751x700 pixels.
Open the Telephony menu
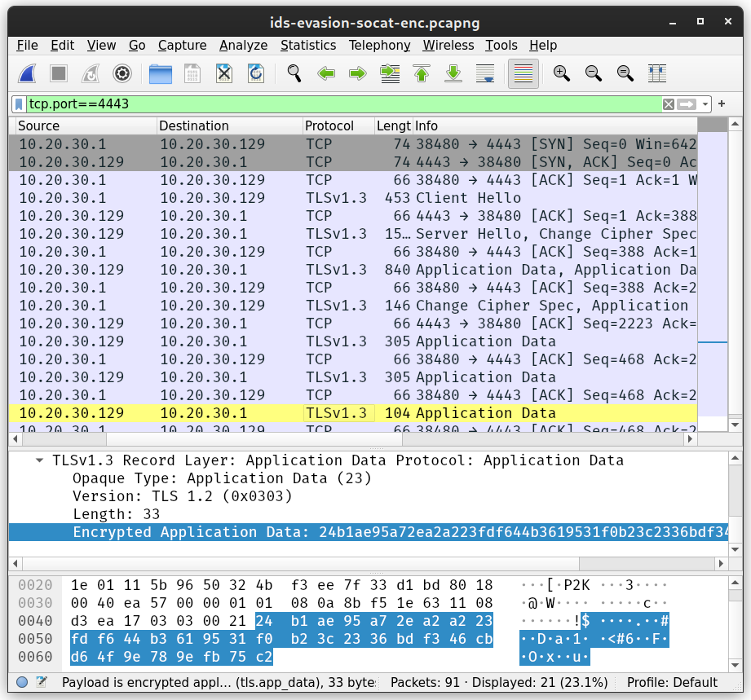pyautogui.click(x=379, y=45)
